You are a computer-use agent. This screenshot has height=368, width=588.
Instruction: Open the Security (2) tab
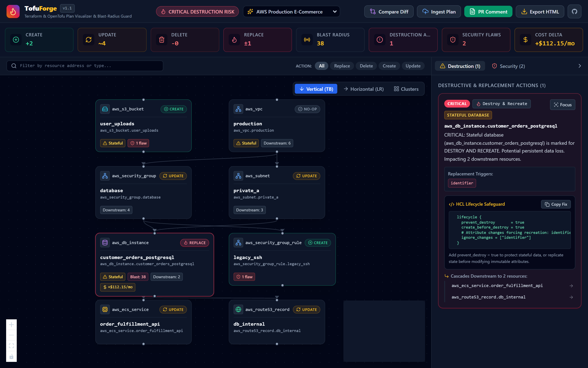click(508, 66)
